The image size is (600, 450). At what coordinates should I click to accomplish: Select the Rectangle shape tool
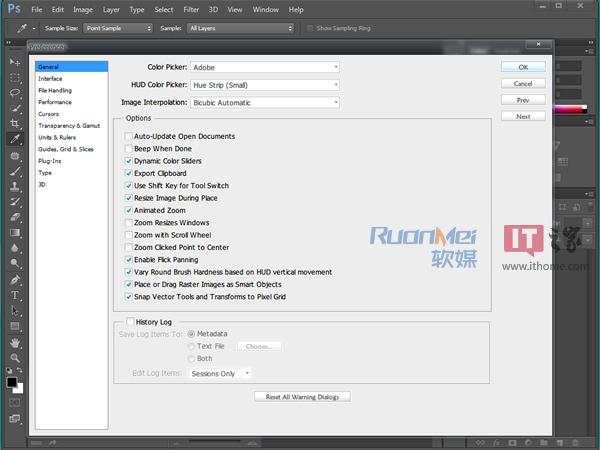pos(15,326)
